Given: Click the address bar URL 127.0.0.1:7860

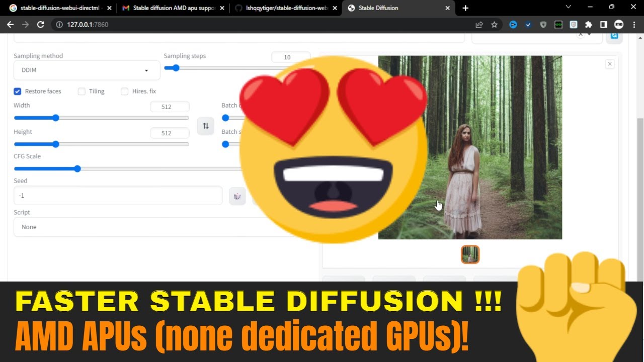Looking at the screenshot, I should coord(88,24).
